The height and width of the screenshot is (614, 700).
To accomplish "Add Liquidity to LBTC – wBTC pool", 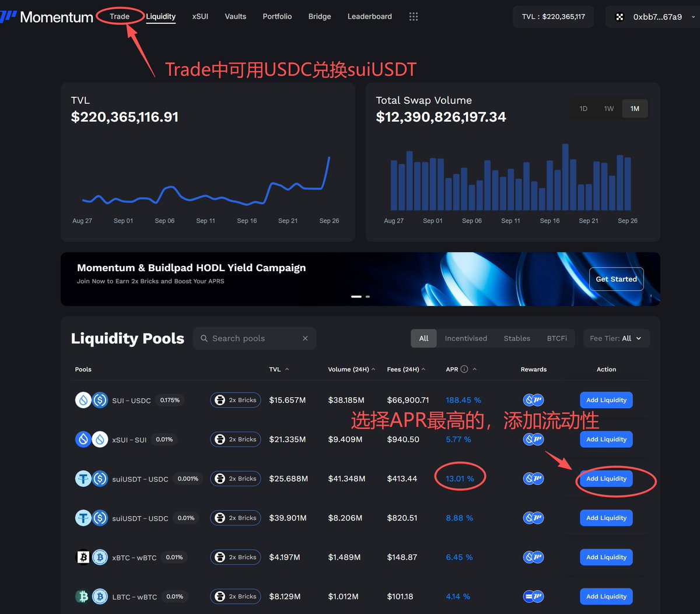I will click(x=606, y=597).
